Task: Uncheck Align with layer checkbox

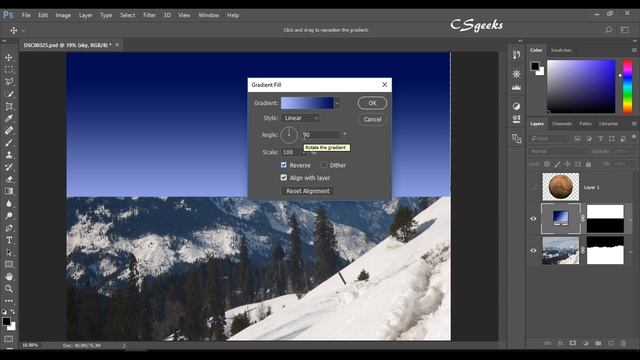Action: point(284,178)
